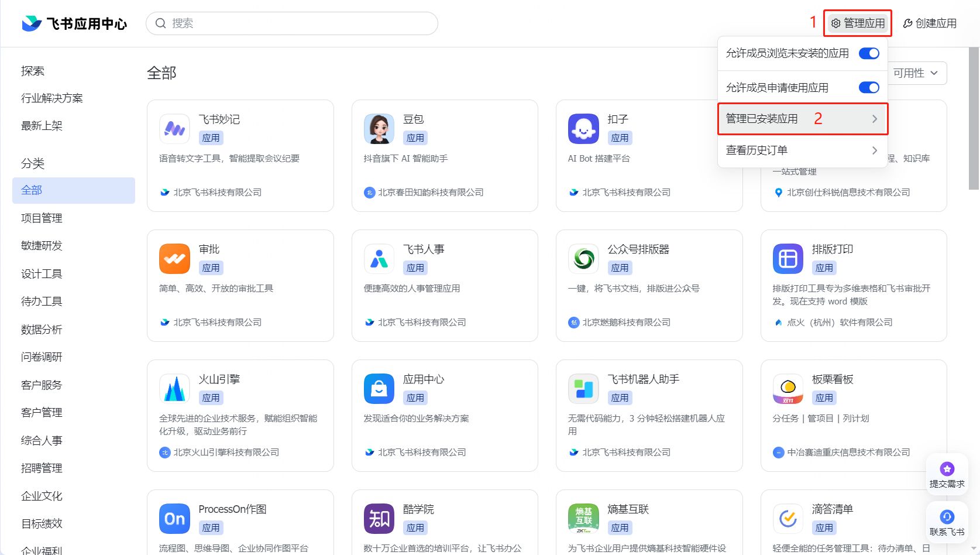Open the 排版打印 app icon
This screenshot has width=980, height=555.
[x=788, y=259]
